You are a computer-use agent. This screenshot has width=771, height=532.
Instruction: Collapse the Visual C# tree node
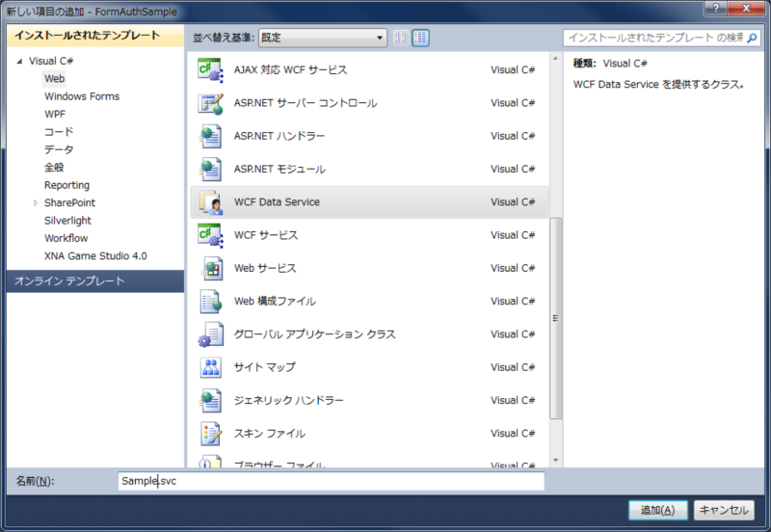point(19,61)
